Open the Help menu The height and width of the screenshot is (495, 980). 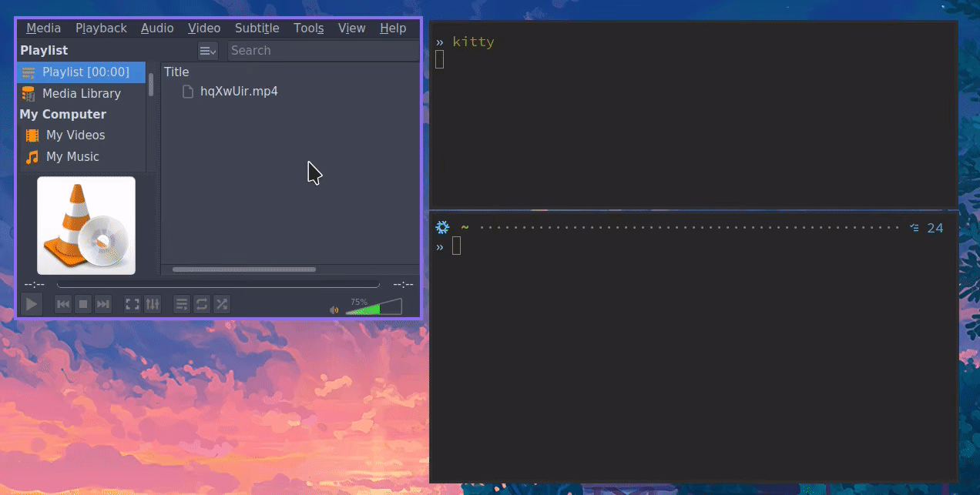click(393, 28)
